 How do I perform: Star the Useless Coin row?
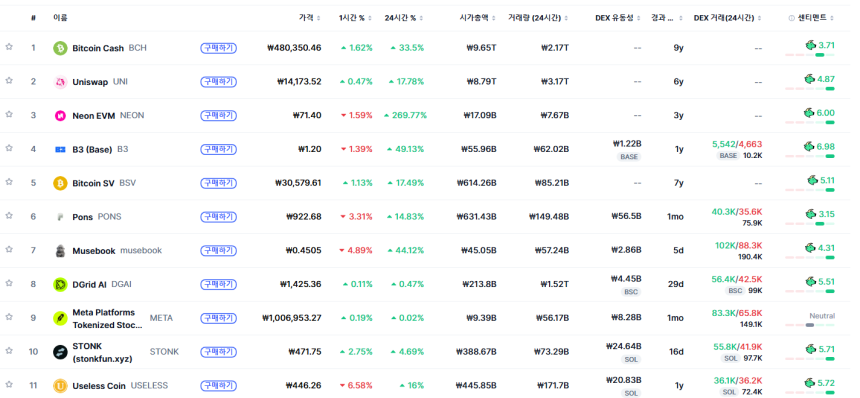click(9, 385)
